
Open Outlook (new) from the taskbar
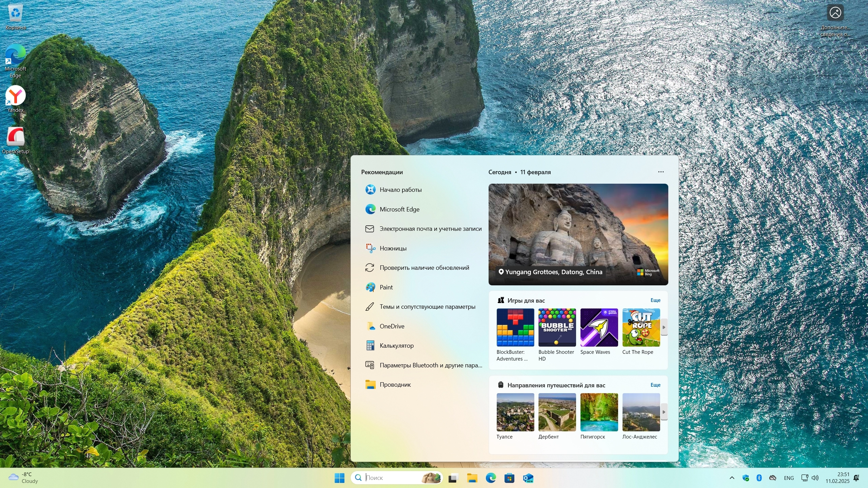click(x=528, y=478)
